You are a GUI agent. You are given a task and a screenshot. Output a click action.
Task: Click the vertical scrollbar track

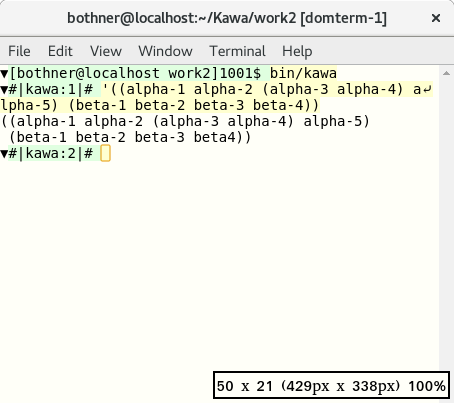446,220
